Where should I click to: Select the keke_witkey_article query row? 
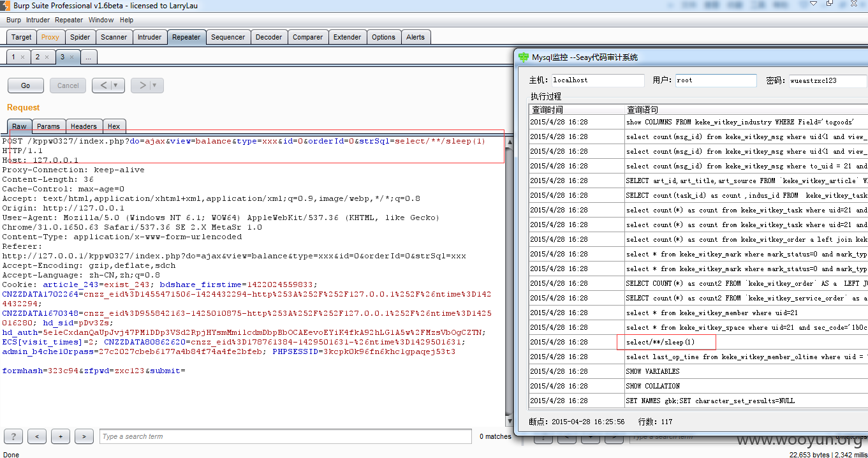click(x=698, y=181)
